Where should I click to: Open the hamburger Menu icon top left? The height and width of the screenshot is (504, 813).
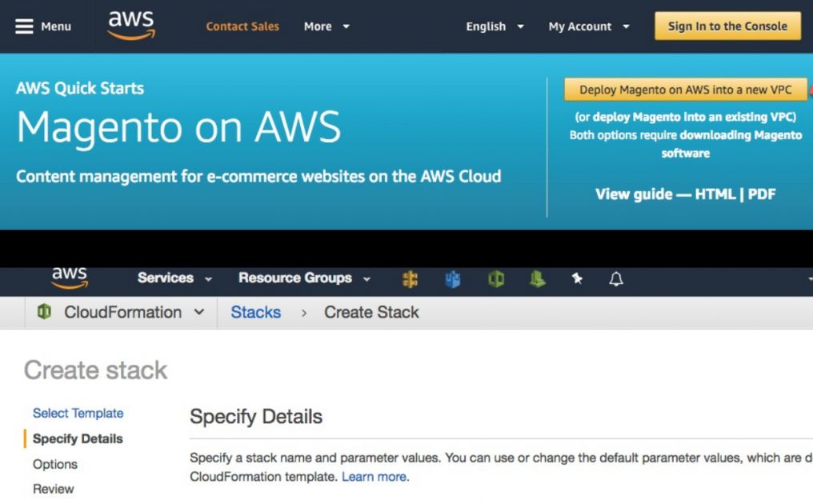pos(25,25)
